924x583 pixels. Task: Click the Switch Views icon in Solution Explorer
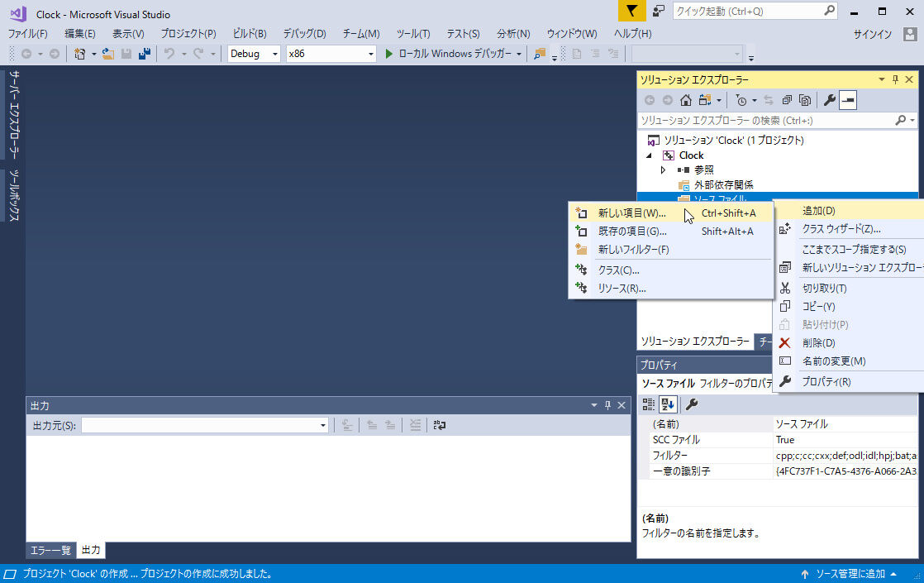coord(705,100)
